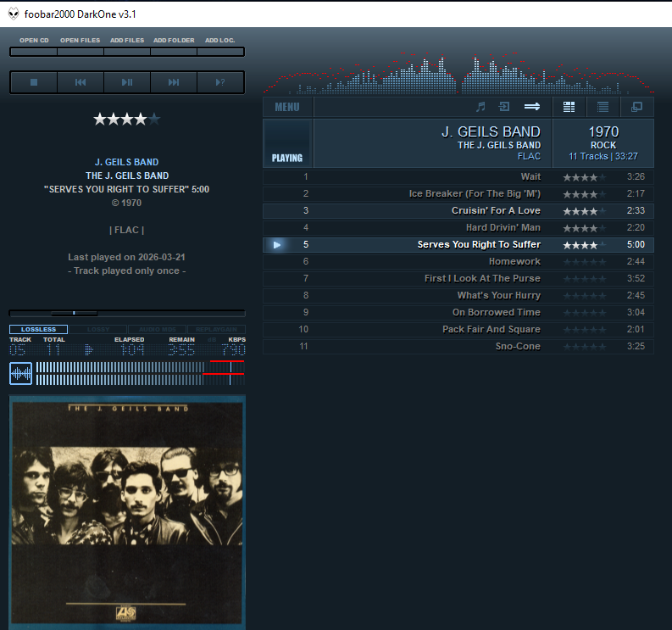This screenshot has width=672, height=630.
Task: Click the boxed arrow icon beside music note
Action: coord(504,106)
